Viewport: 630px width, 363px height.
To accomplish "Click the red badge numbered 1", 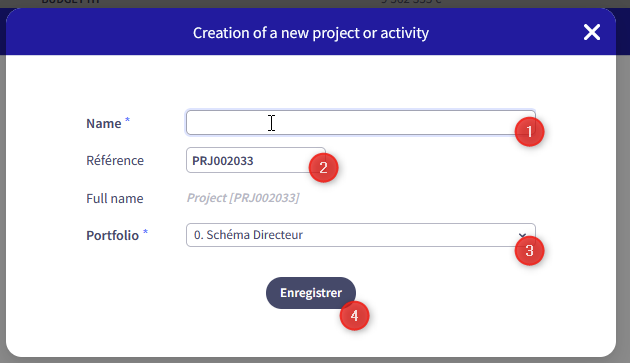I will tap(529, 131).
